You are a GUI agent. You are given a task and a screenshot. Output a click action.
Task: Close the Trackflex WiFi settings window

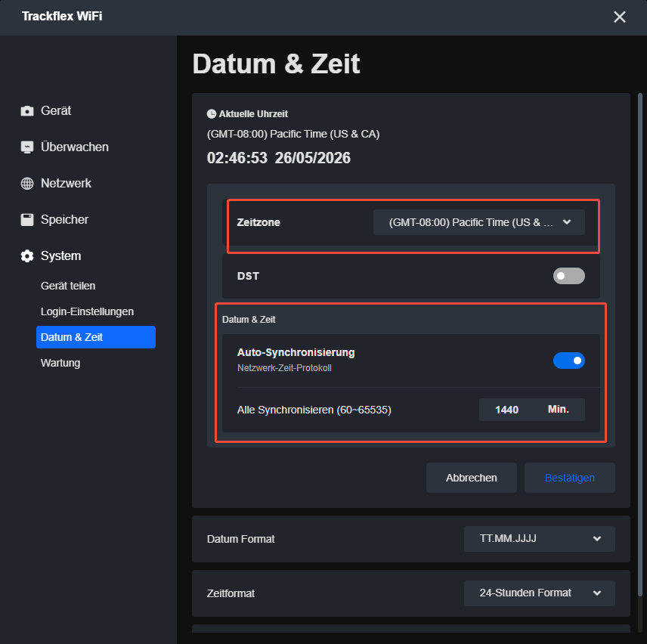tap(619, 17)
